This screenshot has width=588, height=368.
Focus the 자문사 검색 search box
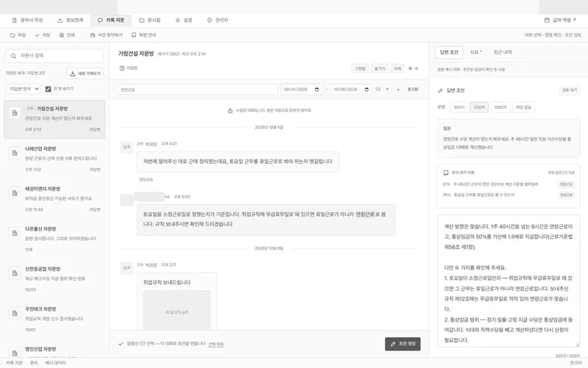[x=54, y=56]
